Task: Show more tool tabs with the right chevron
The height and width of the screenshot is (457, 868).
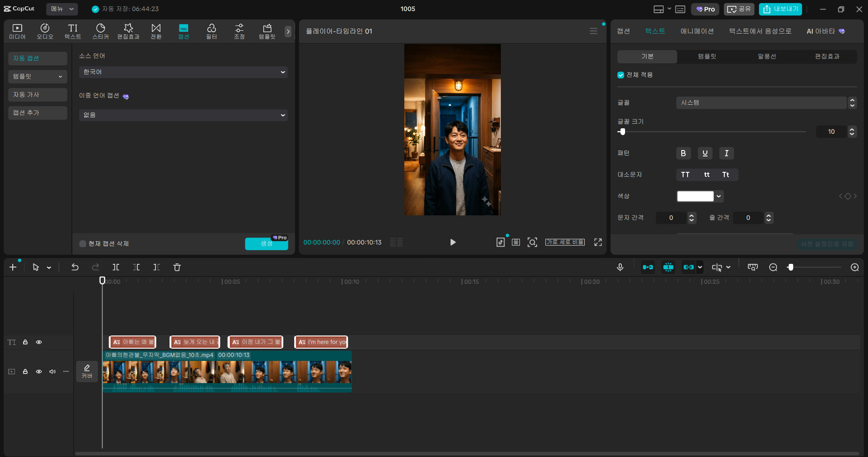Action: [288, 31]
